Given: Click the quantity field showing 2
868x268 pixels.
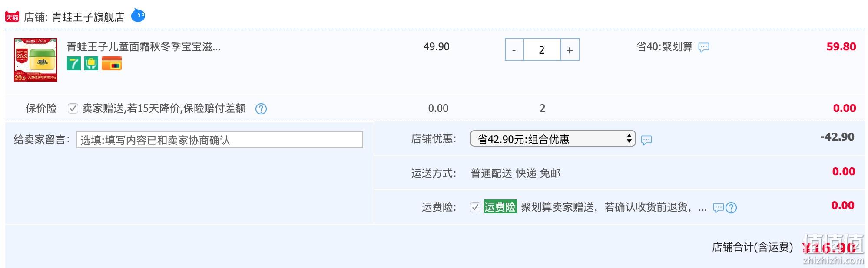Looking at the screenshot, I should pyautogui.click(x=542, y=50).
